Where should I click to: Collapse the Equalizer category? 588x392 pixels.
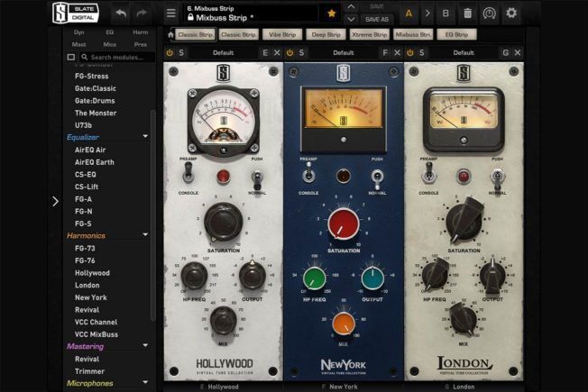[145, 136]
